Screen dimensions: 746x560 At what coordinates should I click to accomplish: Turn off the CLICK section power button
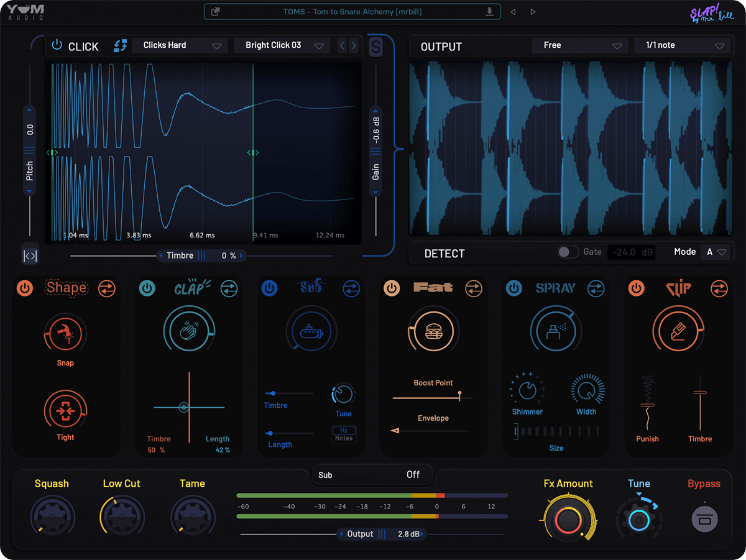[x=57, y=45]
